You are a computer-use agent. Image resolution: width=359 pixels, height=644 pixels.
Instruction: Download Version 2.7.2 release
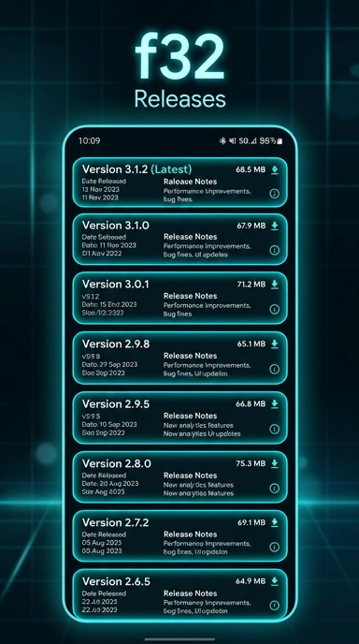tap(275, 522)
